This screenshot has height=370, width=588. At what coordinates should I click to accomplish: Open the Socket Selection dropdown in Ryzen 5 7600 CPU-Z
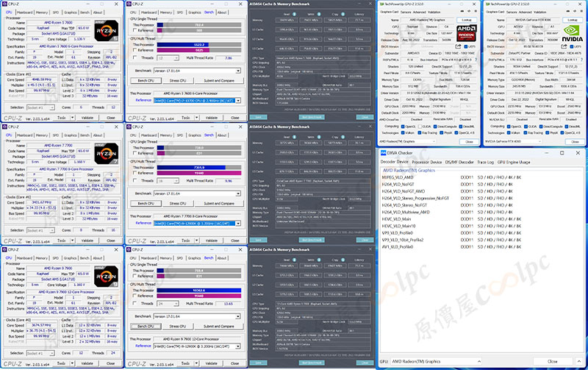point(40,107)
